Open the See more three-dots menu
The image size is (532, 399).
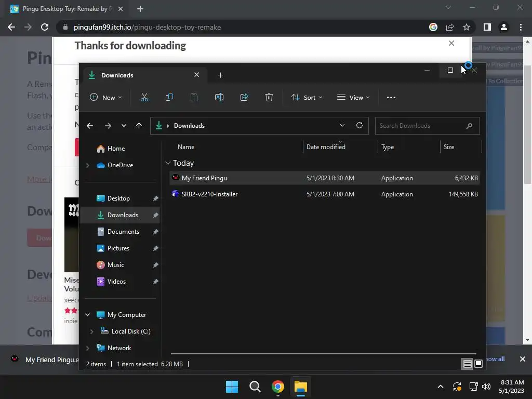pos(391,97)
